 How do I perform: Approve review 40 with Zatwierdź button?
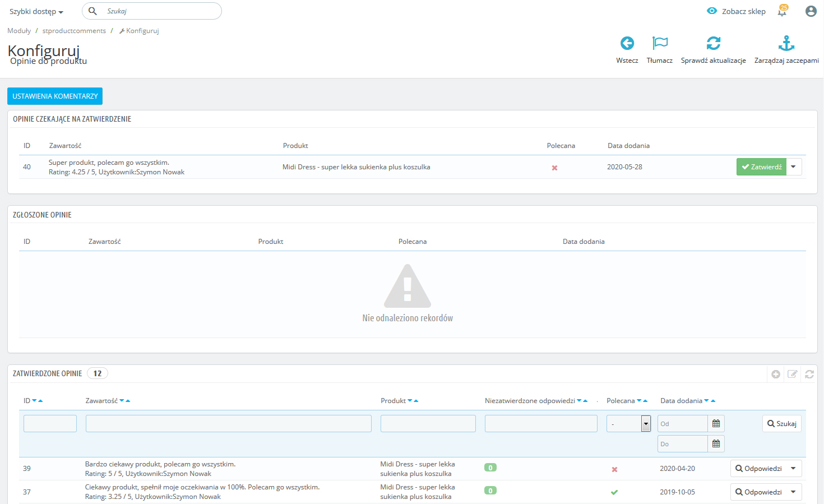coord(761,167)
